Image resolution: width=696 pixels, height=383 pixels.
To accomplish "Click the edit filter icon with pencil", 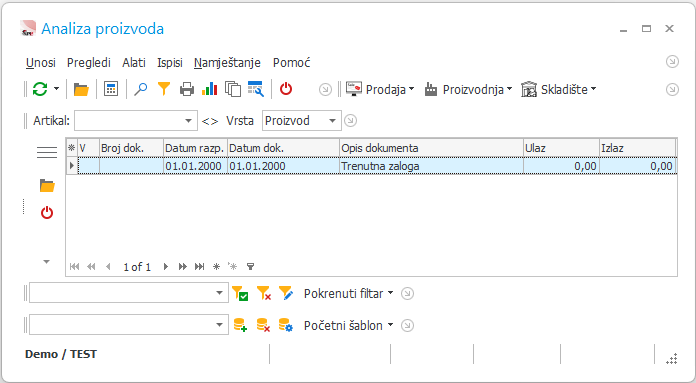I will [286, 293].
